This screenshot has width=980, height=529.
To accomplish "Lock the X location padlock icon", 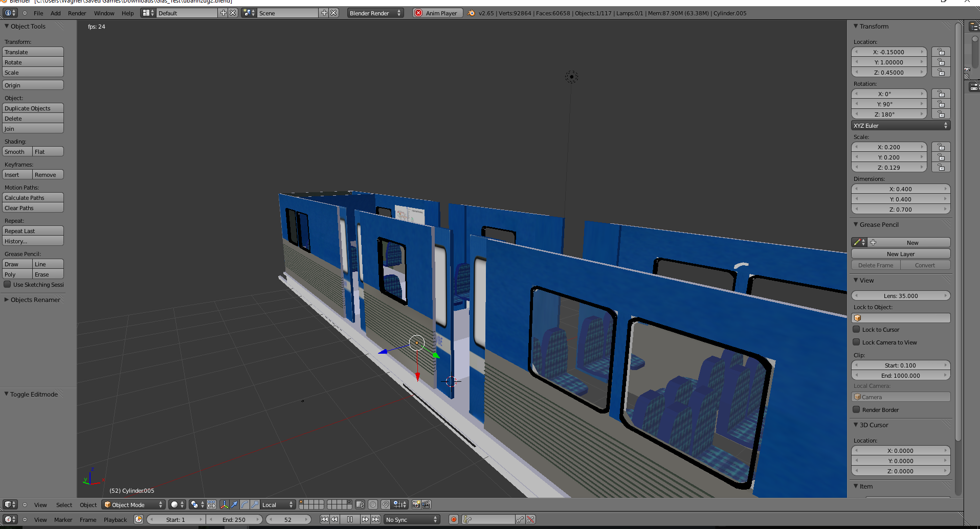I will click(x=941, y=52).
